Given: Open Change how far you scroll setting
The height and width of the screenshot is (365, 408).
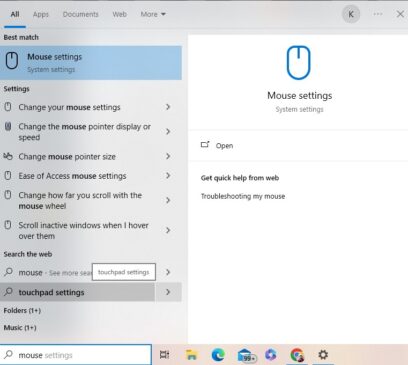Looking at the screenshot, I should click(77, 200).
